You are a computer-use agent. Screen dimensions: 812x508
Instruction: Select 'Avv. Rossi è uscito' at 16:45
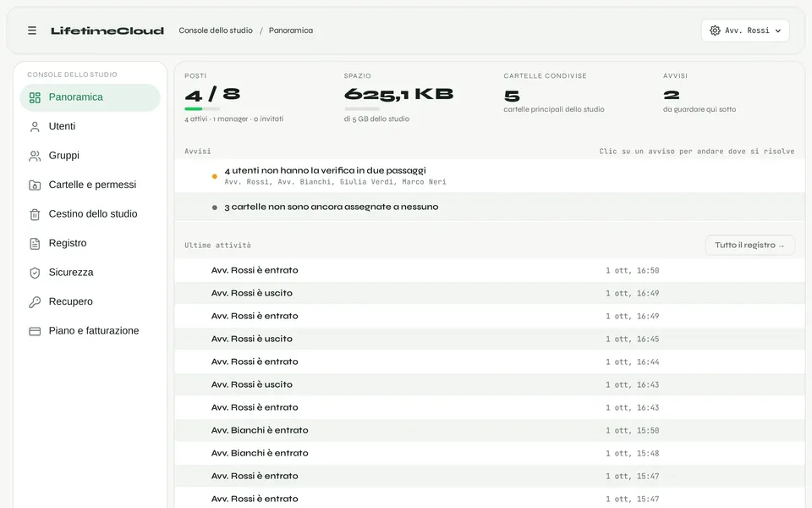point(490,339)
